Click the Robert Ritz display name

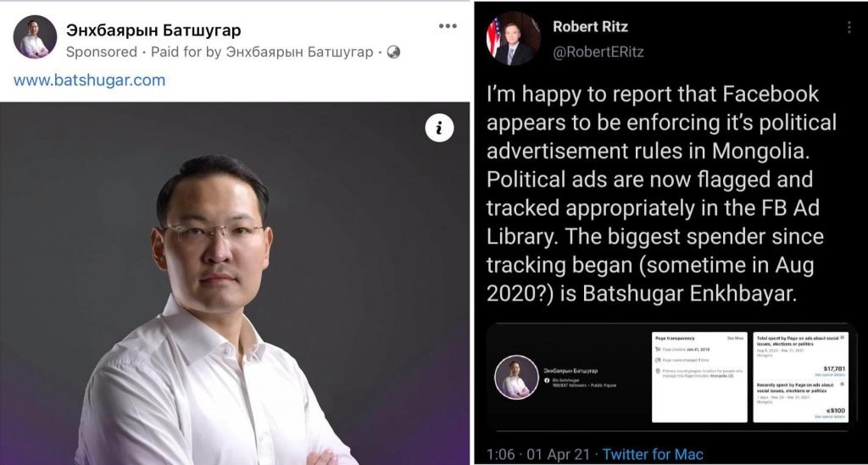[590, 26]
